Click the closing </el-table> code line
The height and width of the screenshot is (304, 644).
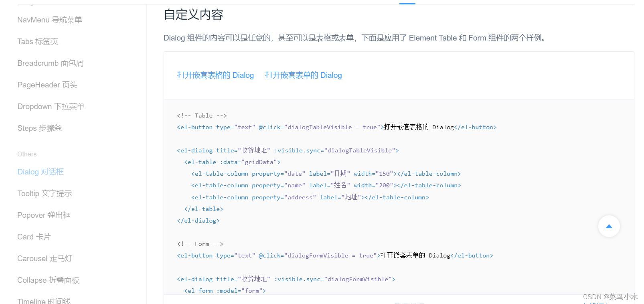pyautogui.click(x=204, y=209)
